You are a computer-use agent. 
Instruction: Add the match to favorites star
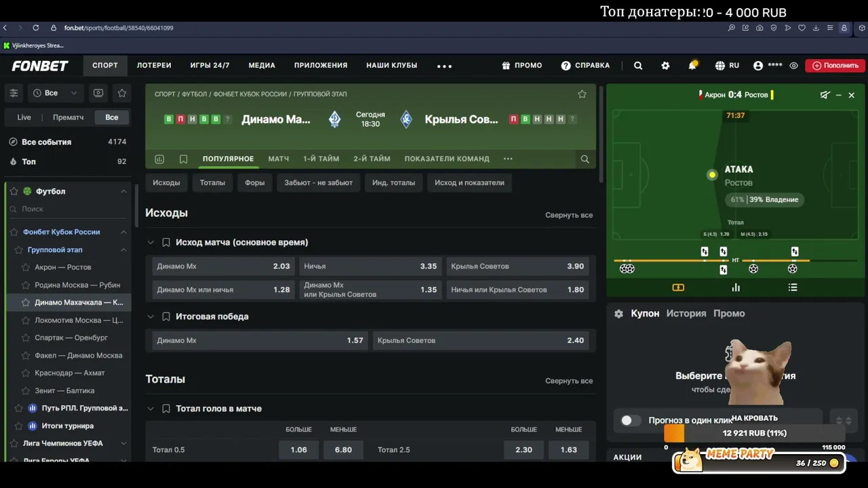pyautogui.click(x=582, y=94)
